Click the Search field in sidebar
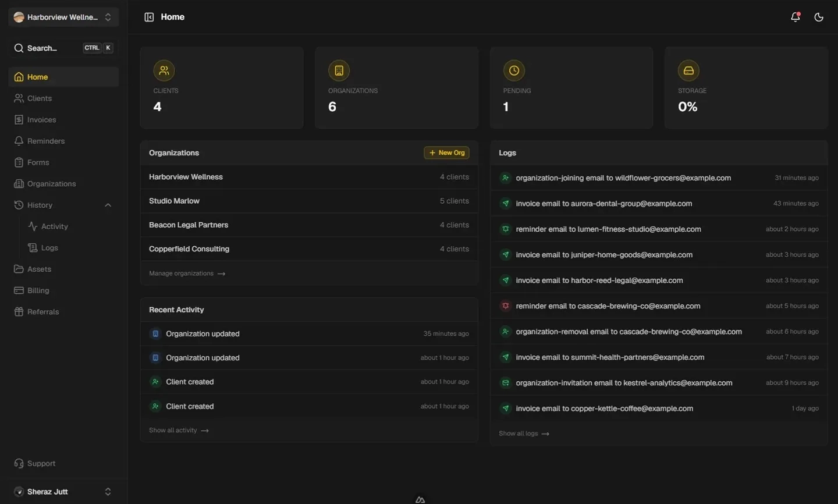 (63, 48)
